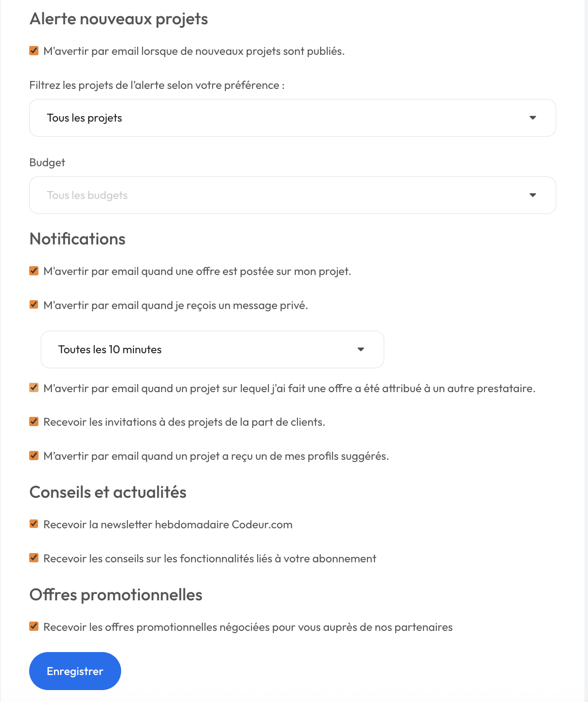This screenshot has width=588, height=702.
Task: Disable partner promotional offers checkbox
Action: click(34, 626)
